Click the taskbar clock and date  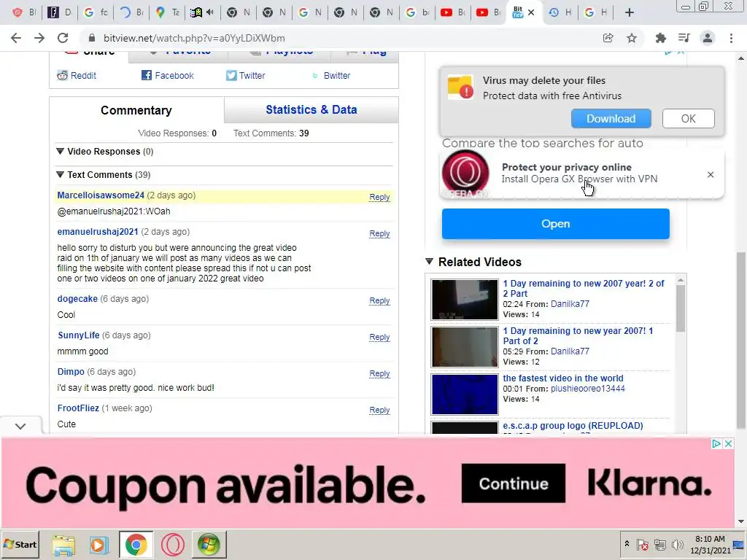710,545
